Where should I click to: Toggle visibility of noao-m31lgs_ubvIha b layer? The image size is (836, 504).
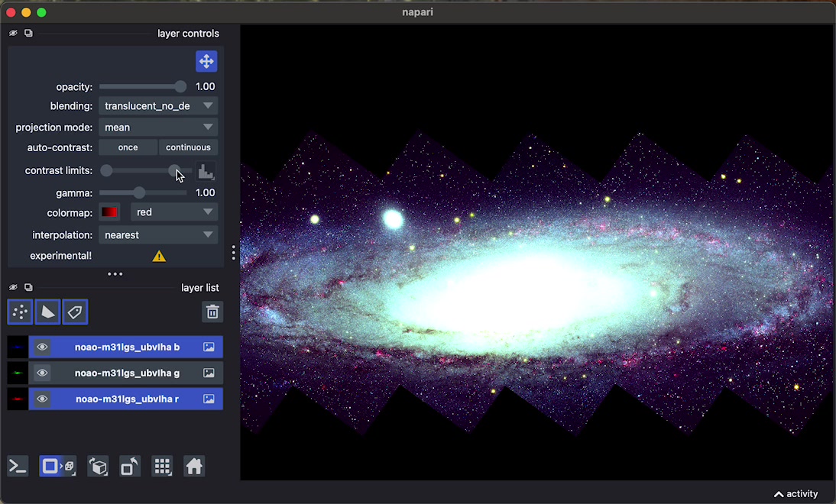[x=42, y=347]
